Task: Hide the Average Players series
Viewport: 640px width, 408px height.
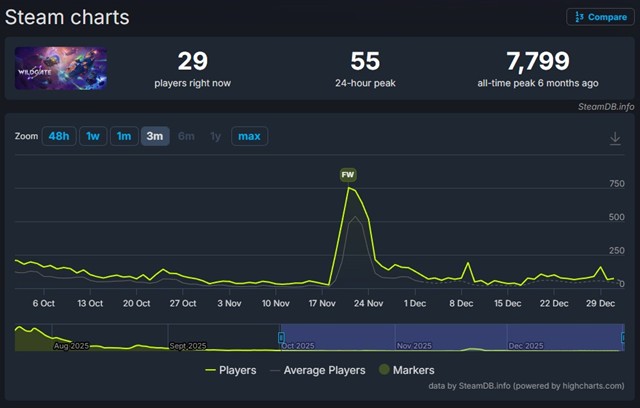Action: click(319, 370)
